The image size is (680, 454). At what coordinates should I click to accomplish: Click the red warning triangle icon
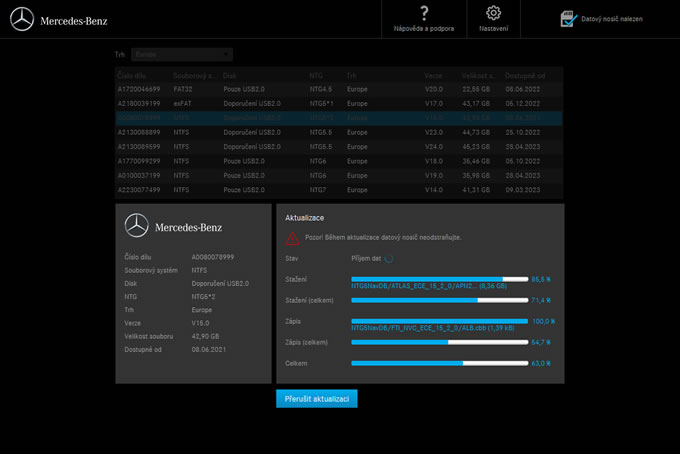pyautogui.click(x=292, y=238)
